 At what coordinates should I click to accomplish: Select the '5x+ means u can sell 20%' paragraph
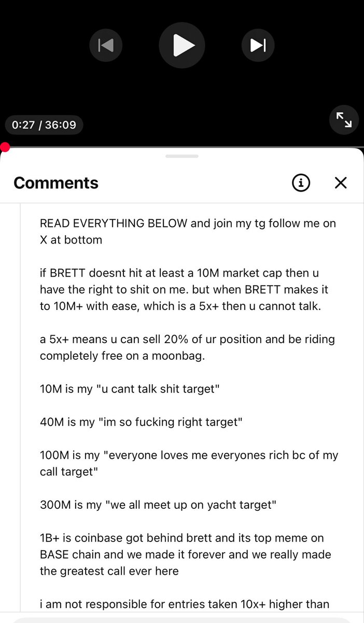coord(187,348)
